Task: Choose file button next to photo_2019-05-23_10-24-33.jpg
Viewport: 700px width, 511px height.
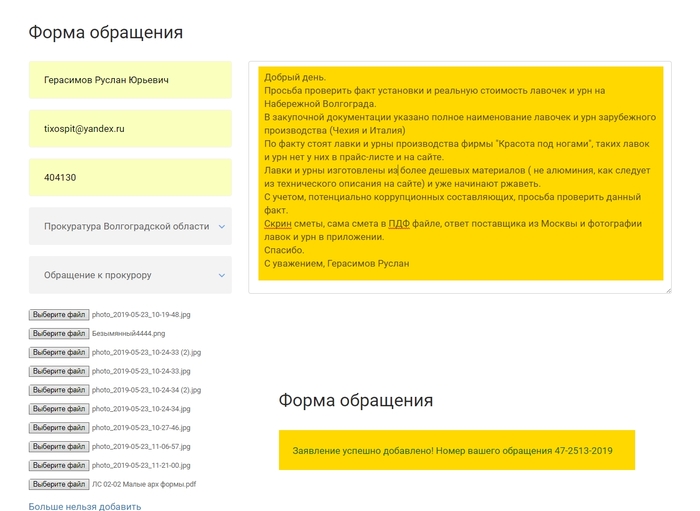Action: [59, 371]
